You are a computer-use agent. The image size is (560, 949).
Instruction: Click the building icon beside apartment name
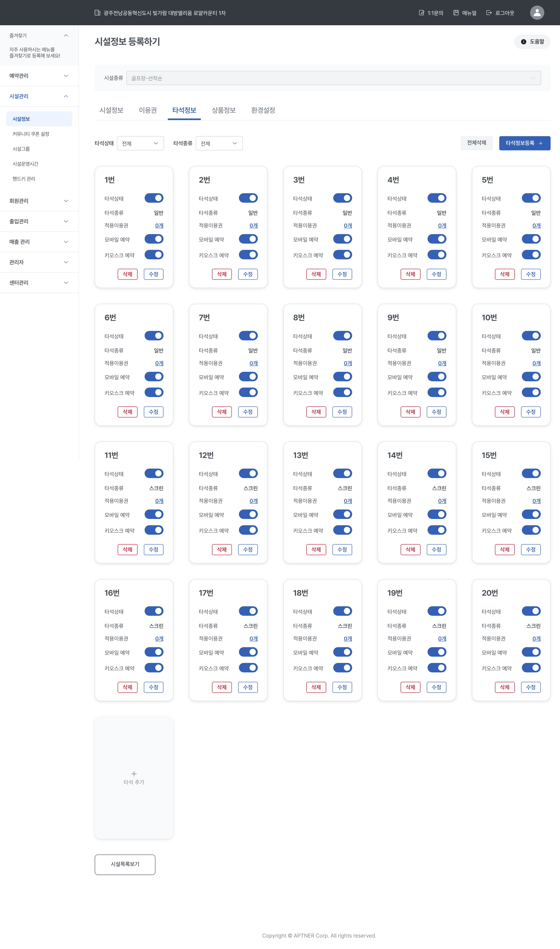[97, 13]
